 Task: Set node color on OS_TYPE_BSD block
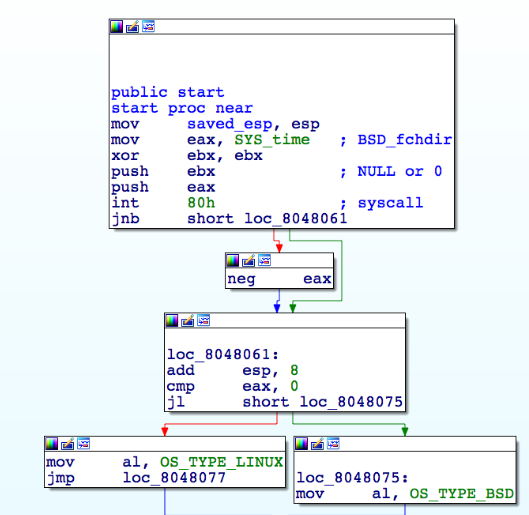pyautogui.click(x=301, y=444)
